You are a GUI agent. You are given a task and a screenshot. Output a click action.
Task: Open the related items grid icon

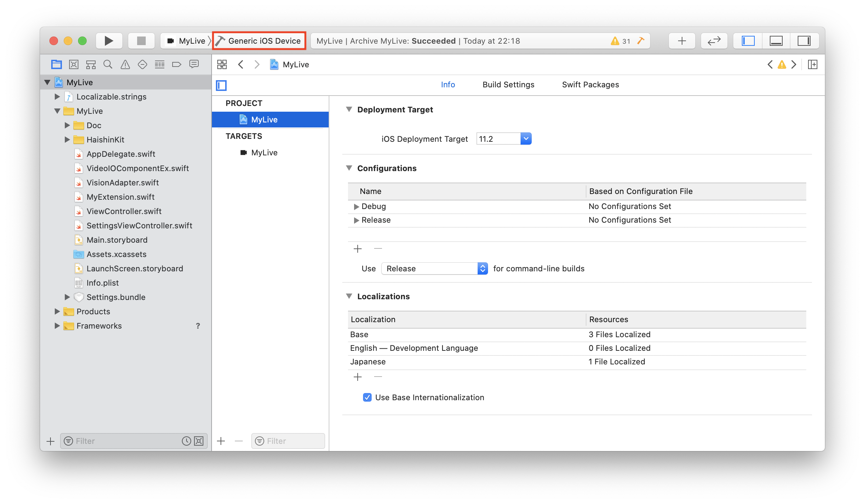(x=222, y=64)
